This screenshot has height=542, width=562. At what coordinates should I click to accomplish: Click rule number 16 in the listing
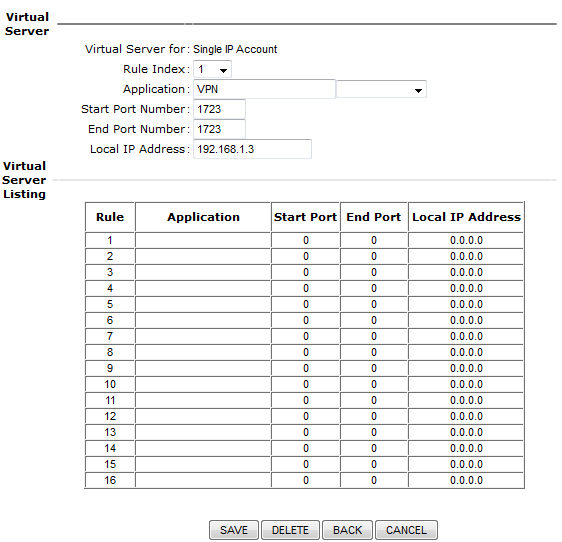pos(110,480)
